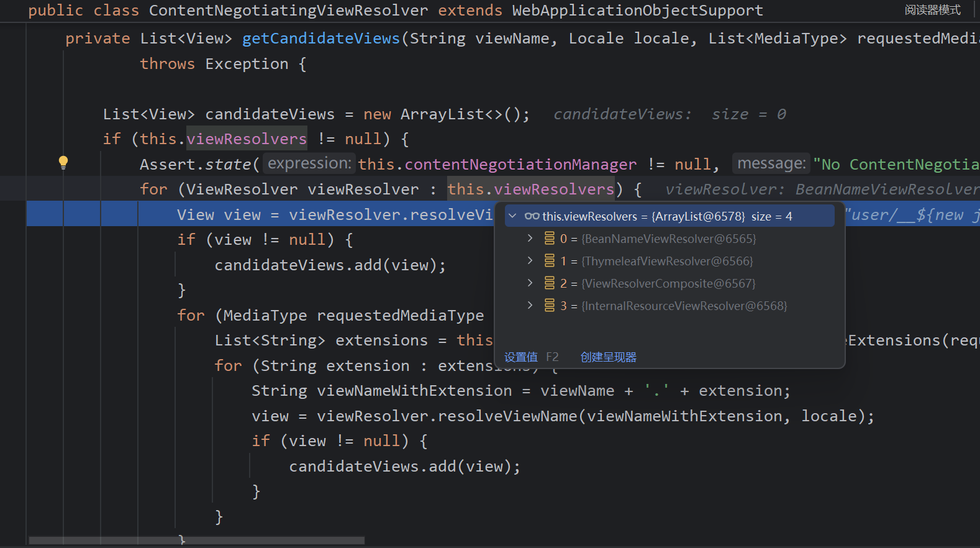Screen dimensions: 980x548
Task: Click the list icon of element 3 InternalResourceViewResolver
Action: point(550,306)
